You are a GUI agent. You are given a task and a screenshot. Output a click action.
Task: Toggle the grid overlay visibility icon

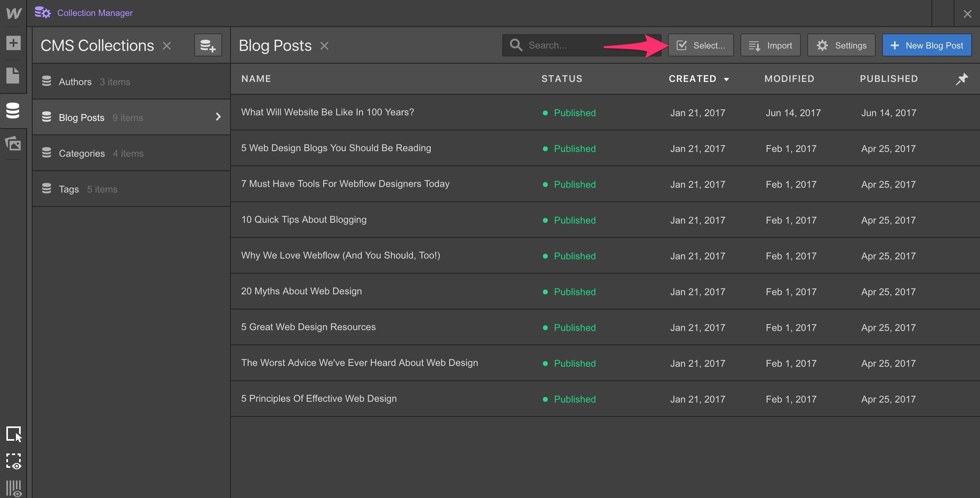(14, 488)
